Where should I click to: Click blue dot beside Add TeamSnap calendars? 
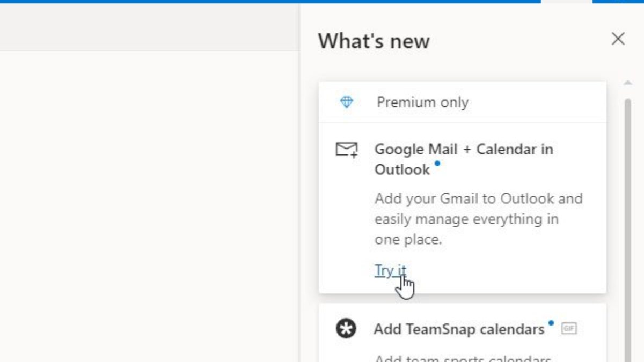click(551, 323)
